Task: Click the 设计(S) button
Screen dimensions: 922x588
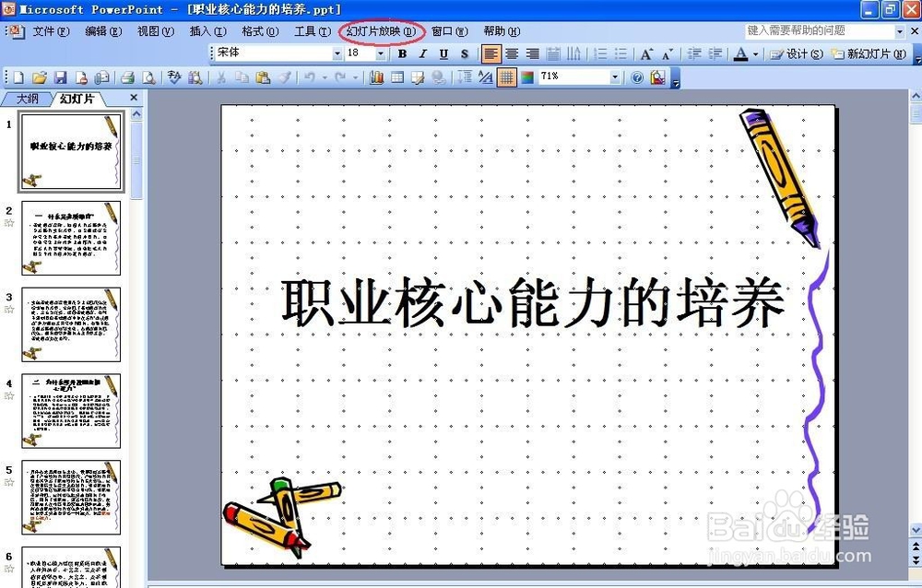Action: 797,54
